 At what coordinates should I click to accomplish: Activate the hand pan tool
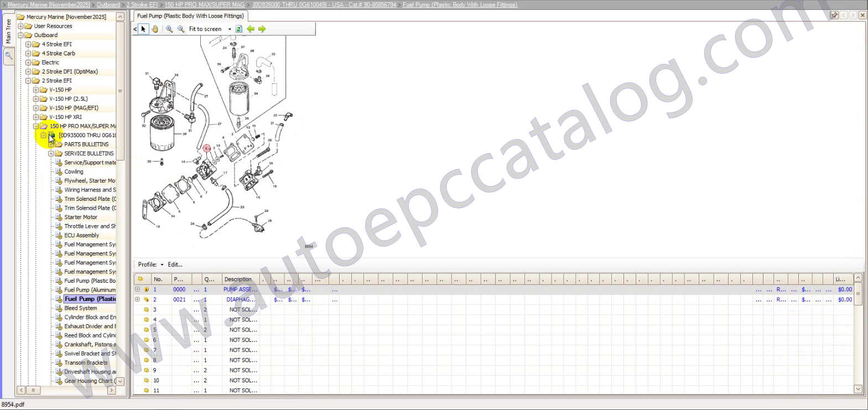point(155,29)
